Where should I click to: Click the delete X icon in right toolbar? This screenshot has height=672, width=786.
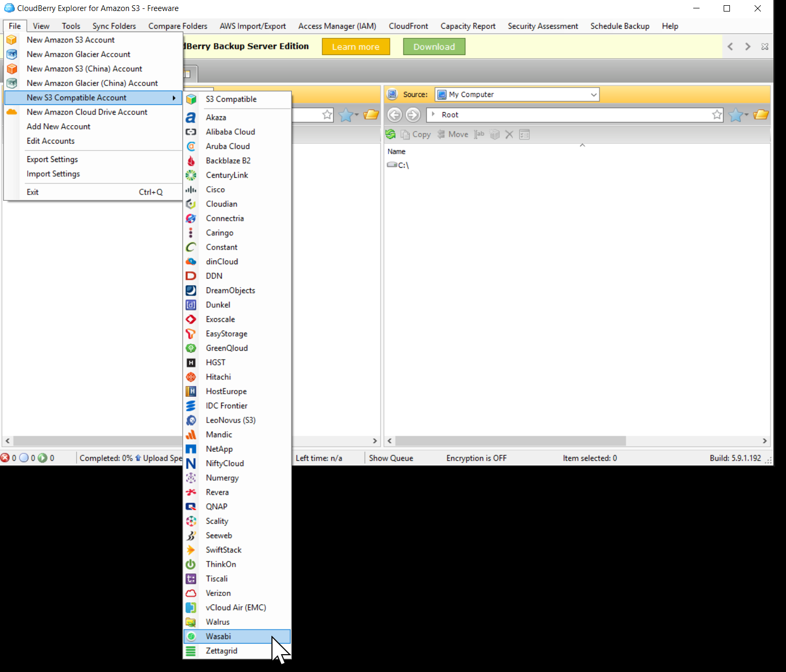tap(509, 134)
